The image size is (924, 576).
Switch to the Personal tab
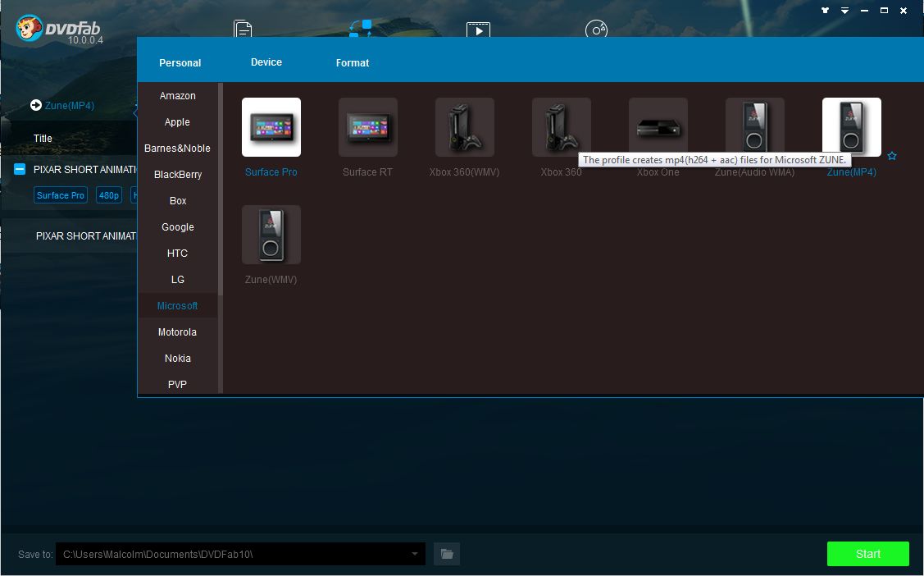(x=180, y=62)
